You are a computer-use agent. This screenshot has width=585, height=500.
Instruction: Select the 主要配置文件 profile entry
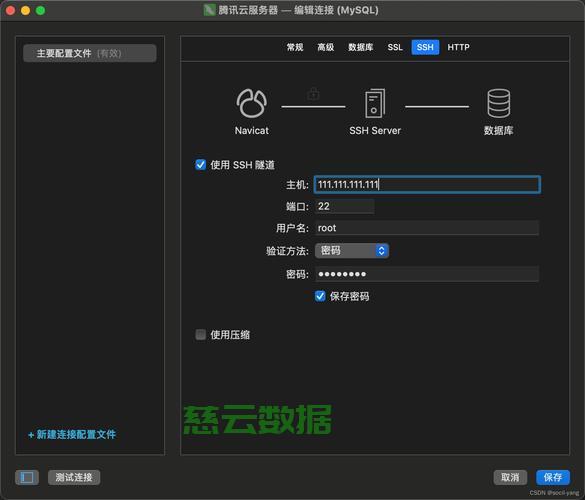click(x=90, y=53)
